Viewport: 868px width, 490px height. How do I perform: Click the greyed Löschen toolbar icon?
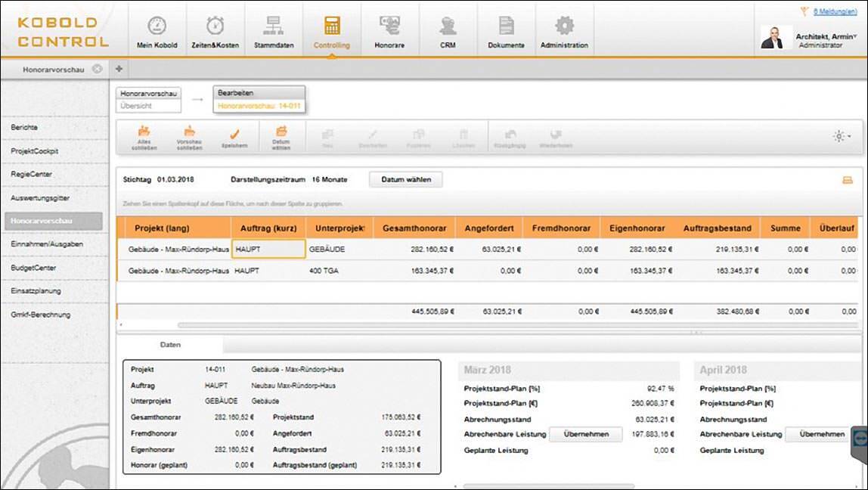coord(464,138)
